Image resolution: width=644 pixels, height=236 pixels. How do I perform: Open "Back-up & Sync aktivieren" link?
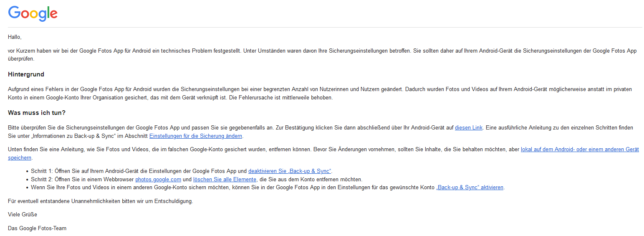(x=470, y=188)
